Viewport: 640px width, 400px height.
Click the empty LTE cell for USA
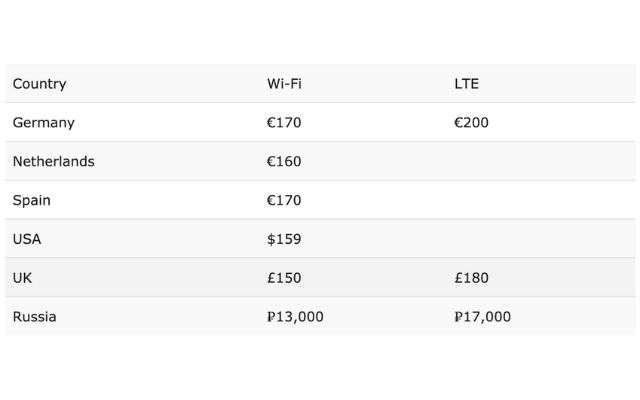point(541,239)
